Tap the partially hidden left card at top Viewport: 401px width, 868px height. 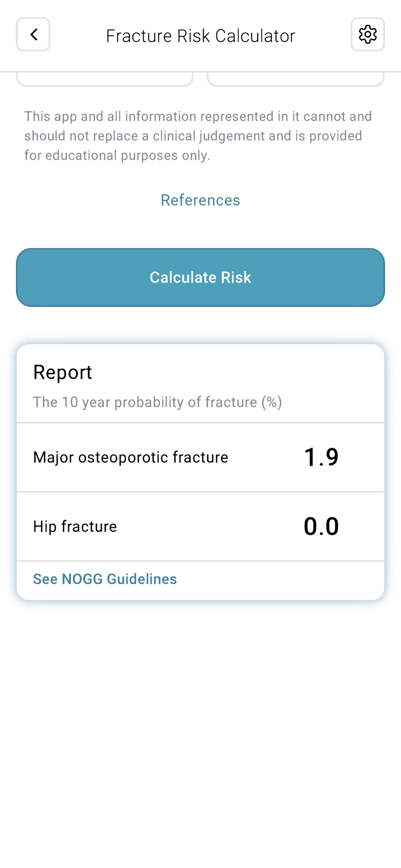[x=105, y=79]
